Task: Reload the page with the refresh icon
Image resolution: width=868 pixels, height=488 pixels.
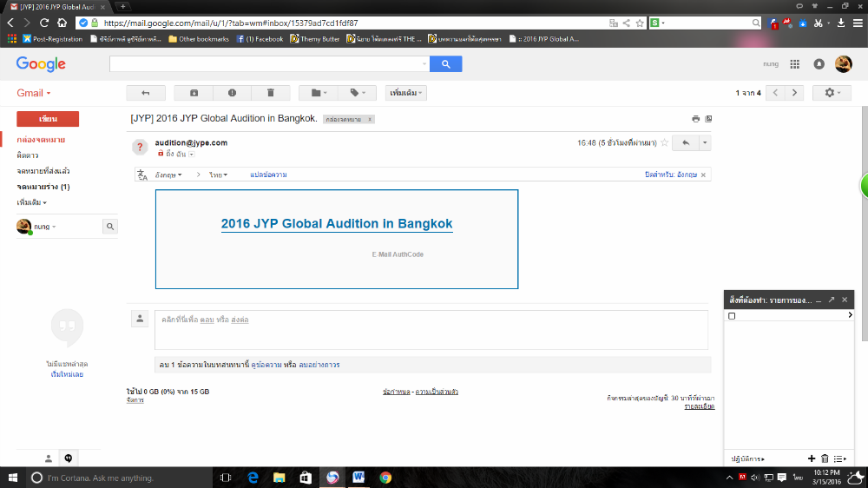Action: point(44,23)
